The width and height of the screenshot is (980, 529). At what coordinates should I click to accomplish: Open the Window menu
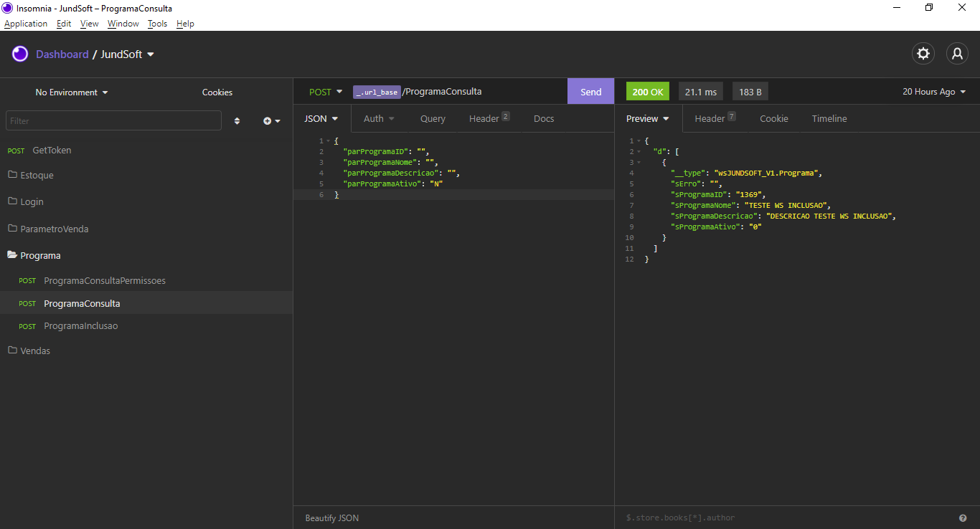(123, 24)
